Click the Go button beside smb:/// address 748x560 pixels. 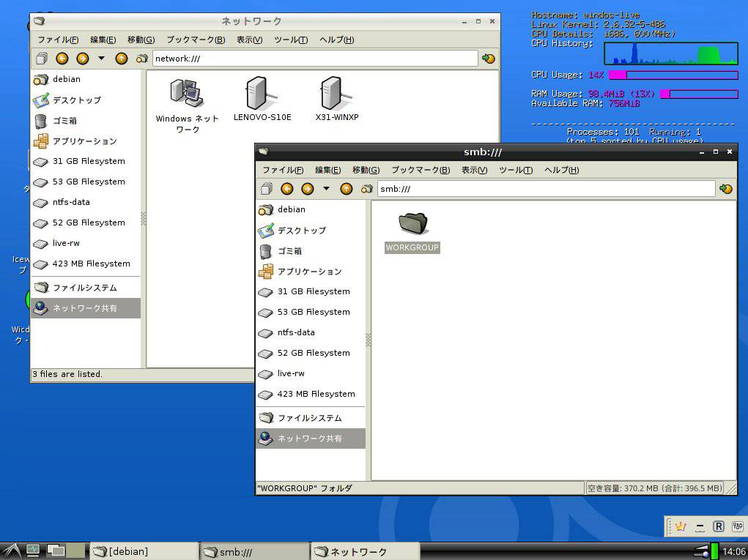click(x=725, y=189)
